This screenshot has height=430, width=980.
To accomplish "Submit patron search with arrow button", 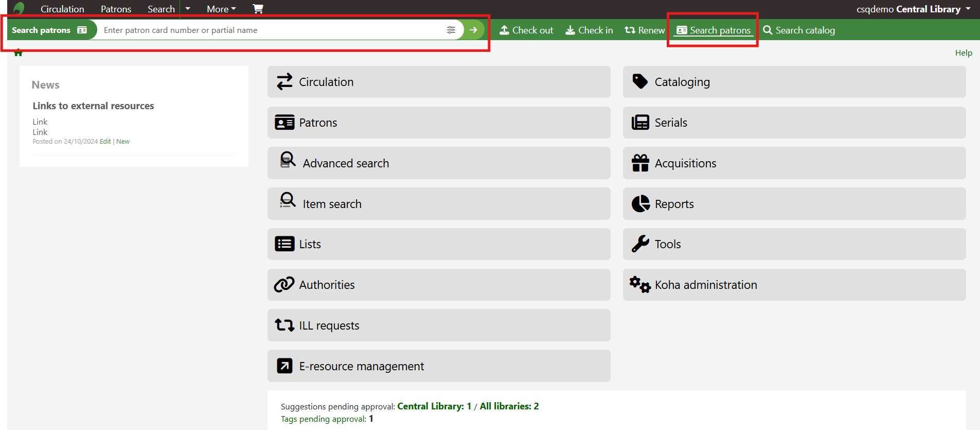I will point(473,30).
